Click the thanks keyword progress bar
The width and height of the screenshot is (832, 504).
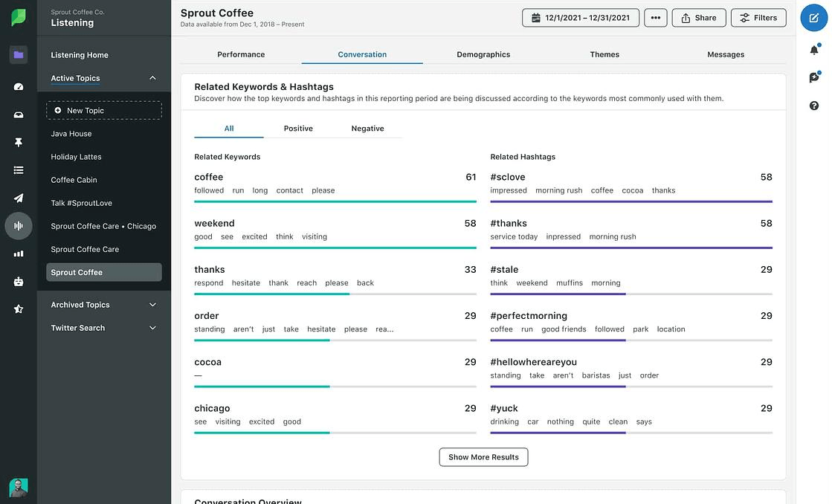click(x=335, y=294)
